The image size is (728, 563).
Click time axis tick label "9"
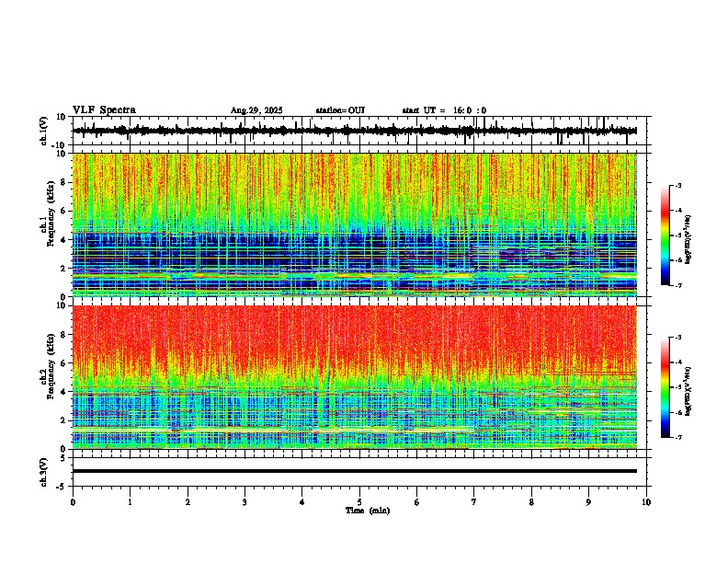[588, 502]
